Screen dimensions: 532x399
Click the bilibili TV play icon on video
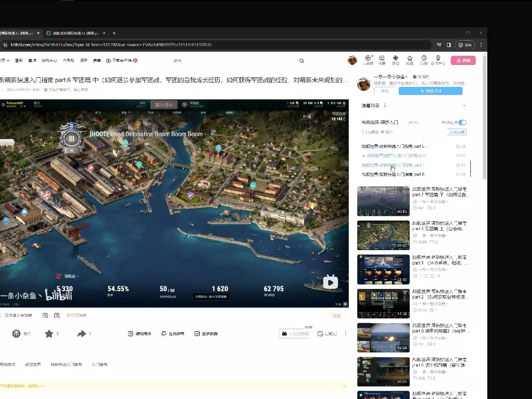[x=330, y=282]
